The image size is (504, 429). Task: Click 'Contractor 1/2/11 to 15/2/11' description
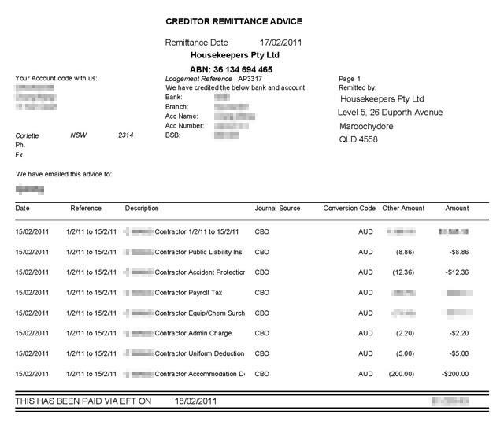197,231
